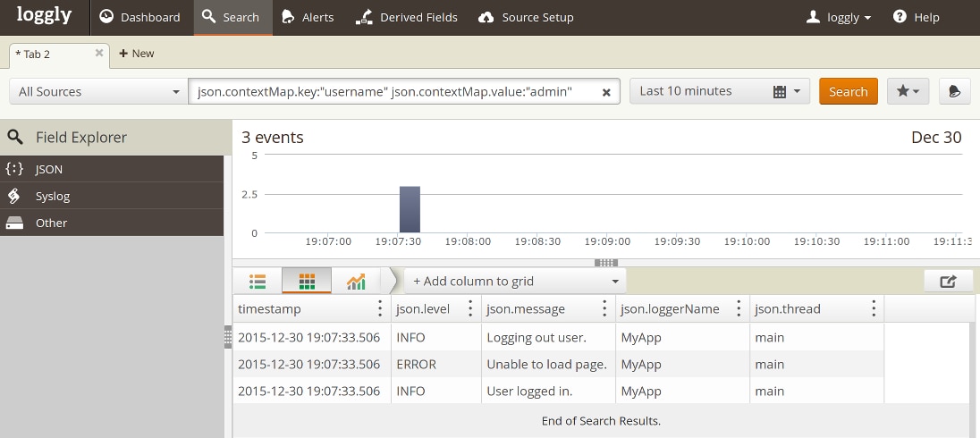Open the star saved searches menu
The image size is (980, 438).
(x=908, y=91)
